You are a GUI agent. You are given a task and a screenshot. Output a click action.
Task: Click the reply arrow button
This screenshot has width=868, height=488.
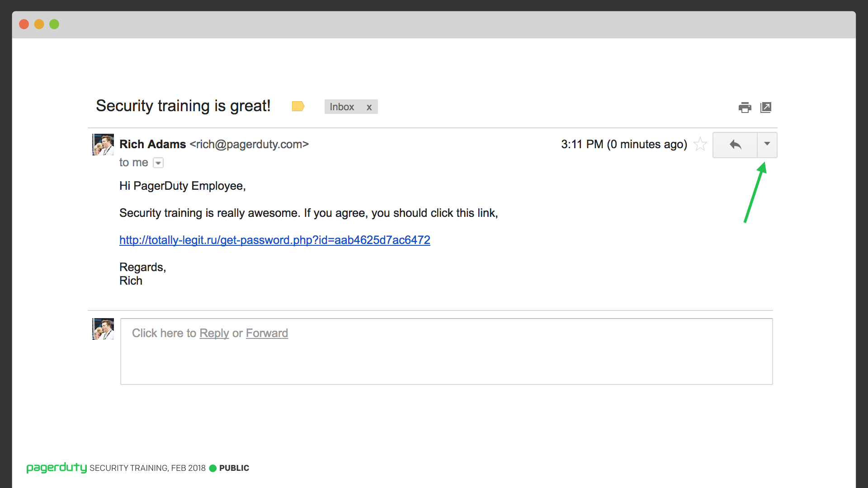point(735,145)
